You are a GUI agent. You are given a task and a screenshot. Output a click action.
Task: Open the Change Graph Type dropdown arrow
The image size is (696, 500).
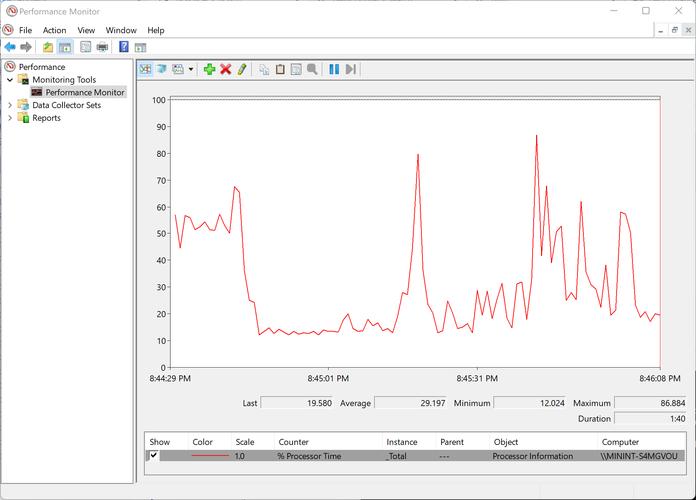tap(189, 69)
